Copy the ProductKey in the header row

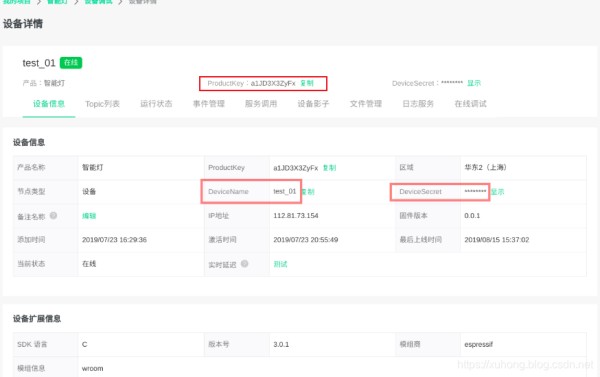pos(307,83)
